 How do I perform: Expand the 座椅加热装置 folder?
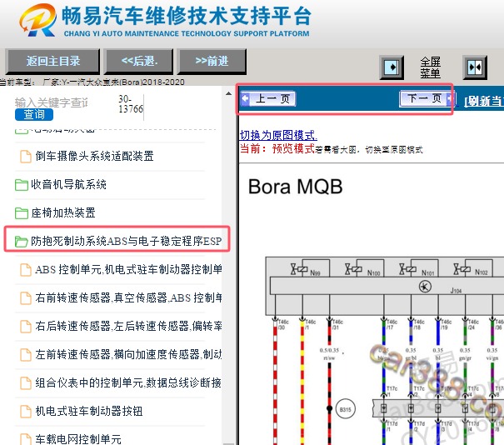[63, 212]
